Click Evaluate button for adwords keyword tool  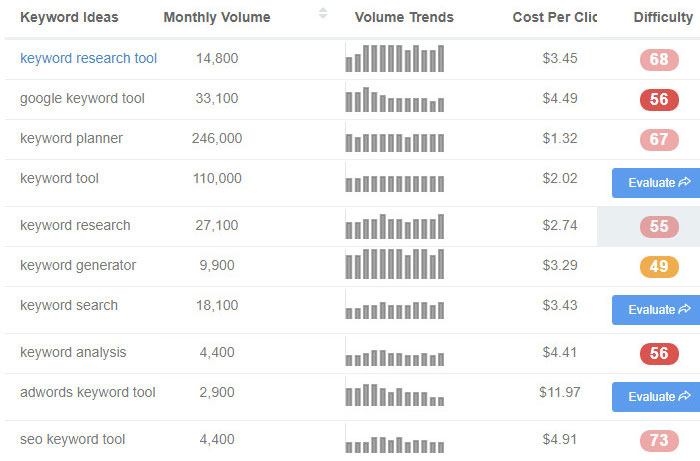[657, 397]
